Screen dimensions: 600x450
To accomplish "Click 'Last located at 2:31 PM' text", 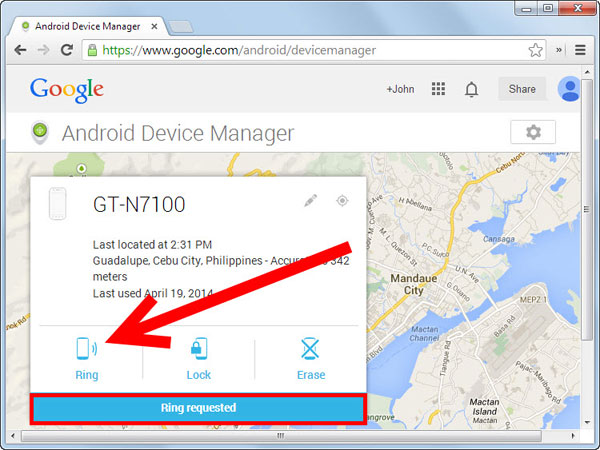I will 152,245.
